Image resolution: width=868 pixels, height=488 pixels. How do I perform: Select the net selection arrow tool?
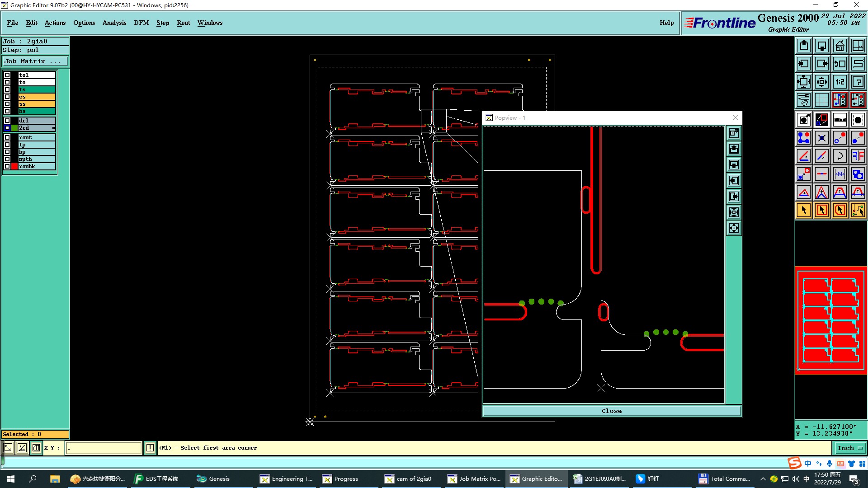[858, 210]
